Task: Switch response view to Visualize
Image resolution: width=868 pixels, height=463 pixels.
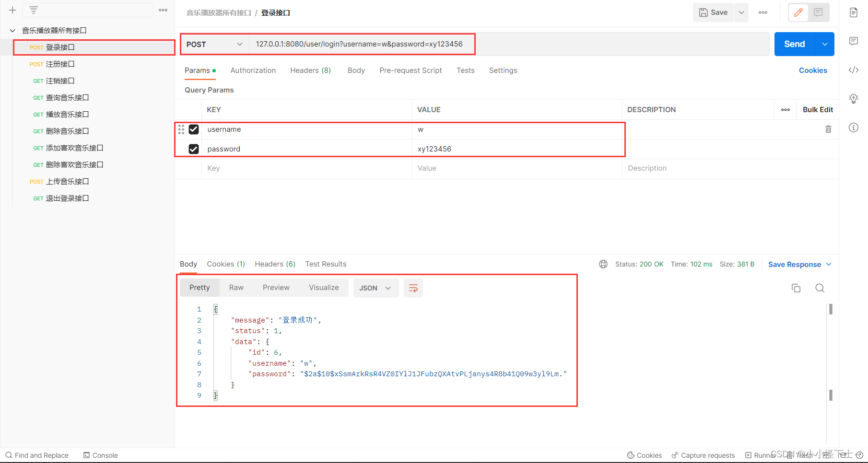Action: pyautogui.click(x=324, y=288)
